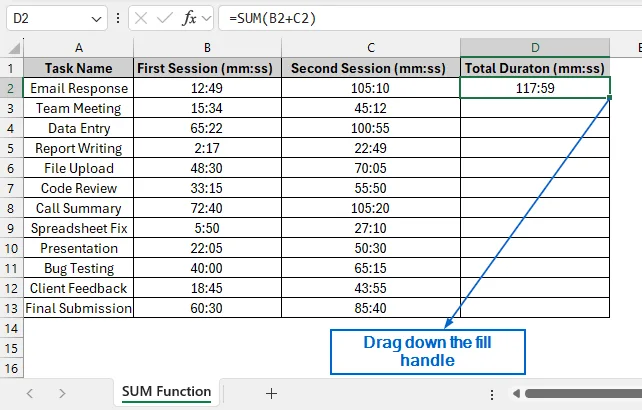Select cell with value 70:05
The image size is (642, 410).
(x=371, y=168)
